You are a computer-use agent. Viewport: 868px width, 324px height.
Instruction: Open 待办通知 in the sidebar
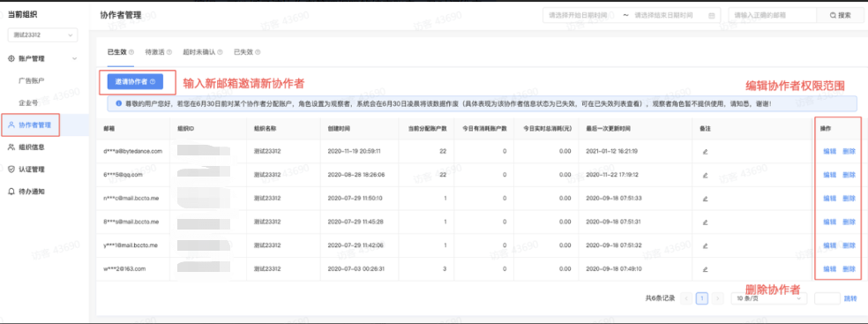pyautogui.click(x=31, y=192)
